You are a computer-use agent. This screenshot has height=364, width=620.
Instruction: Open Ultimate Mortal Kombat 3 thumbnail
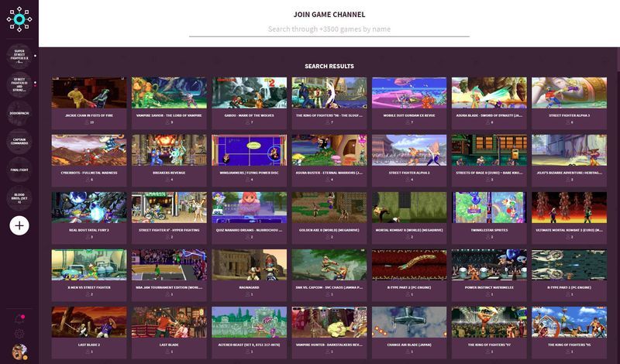(x=569, y=208)
